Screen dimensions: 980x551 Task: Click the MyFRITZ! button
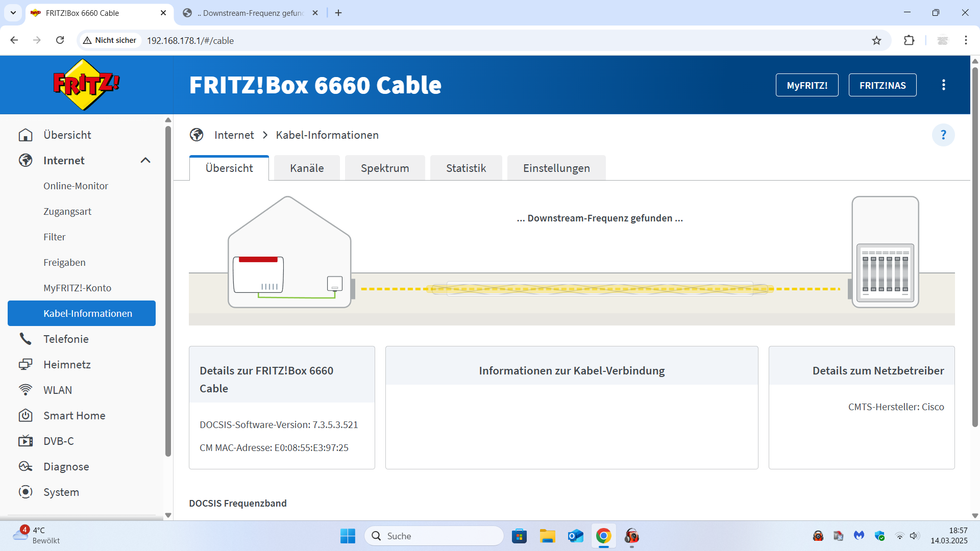pyautogui.click(x=807, y=85)
